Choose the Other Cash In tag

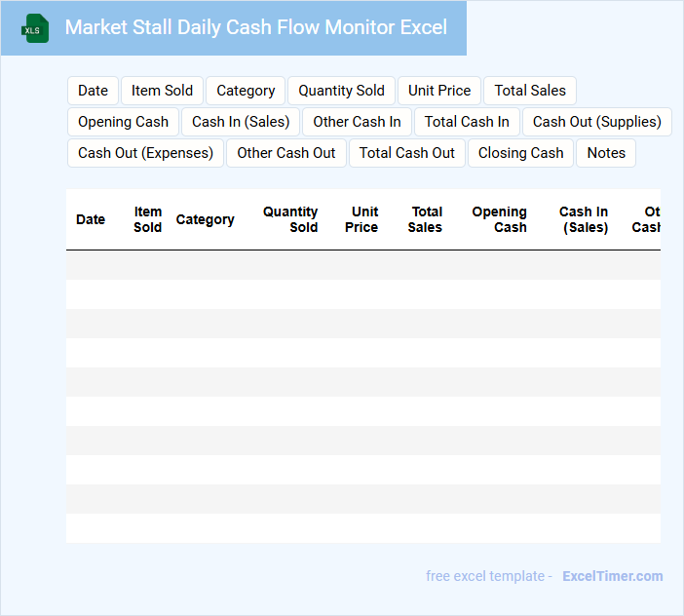pos(357,122)
